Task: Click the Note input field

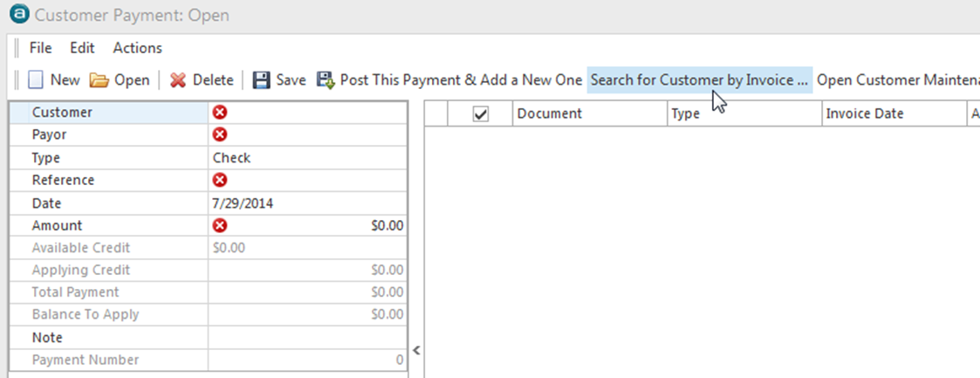Action: tap(306, 338)
